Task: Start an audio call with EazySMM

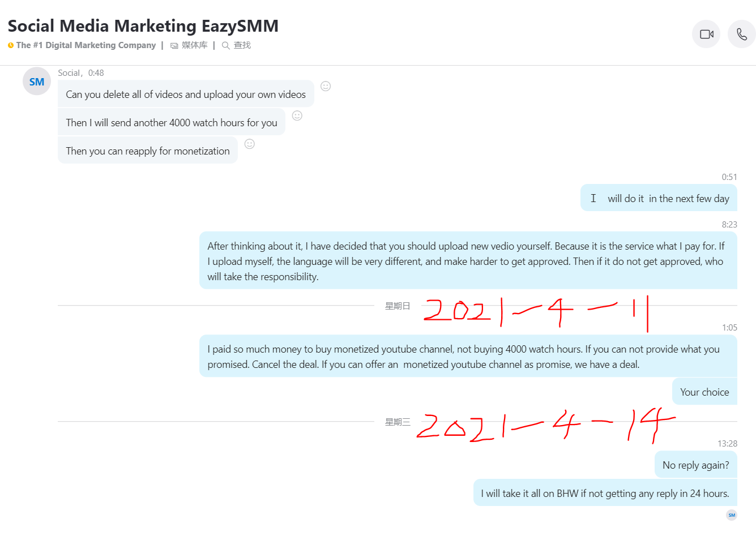Action: coord(741,34)
